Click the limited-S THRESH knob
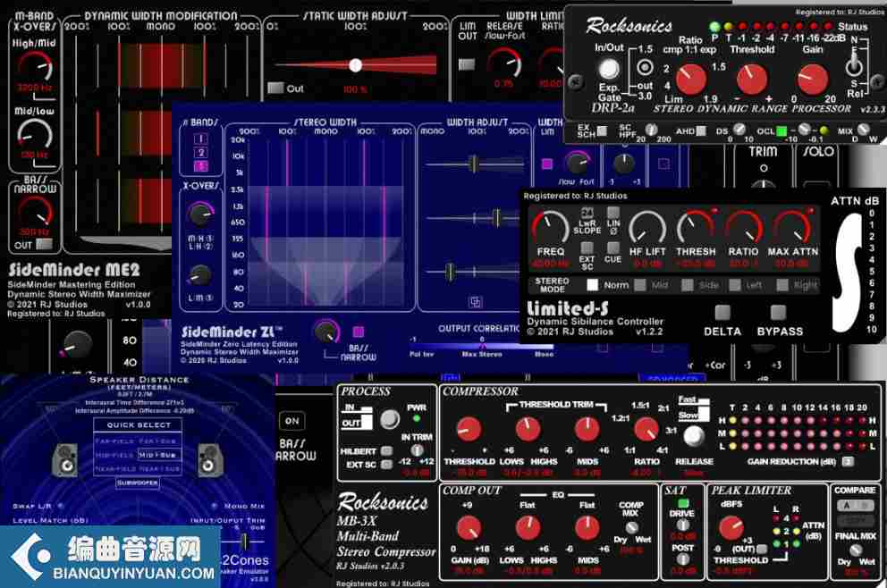The width and height of the screenshot is (887, 588). (x=696, y=227)
